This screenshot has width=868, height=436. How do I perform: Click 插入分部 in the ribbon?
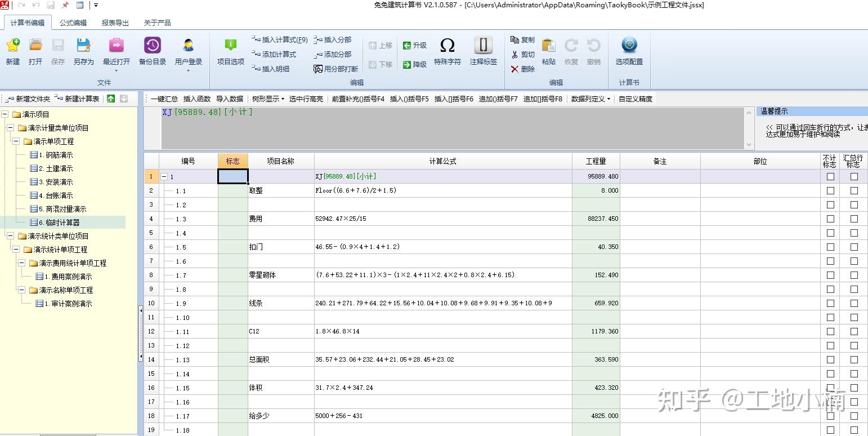tap(333, 40)
